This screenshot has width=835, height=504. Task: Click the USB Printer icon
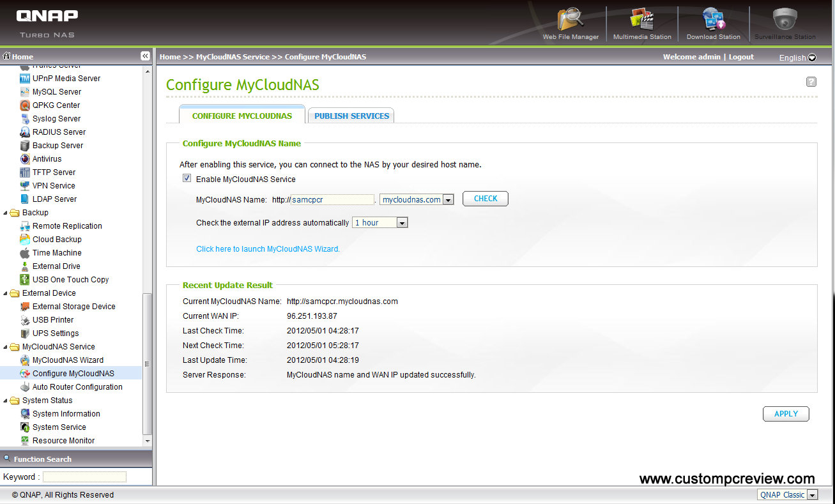25,320
